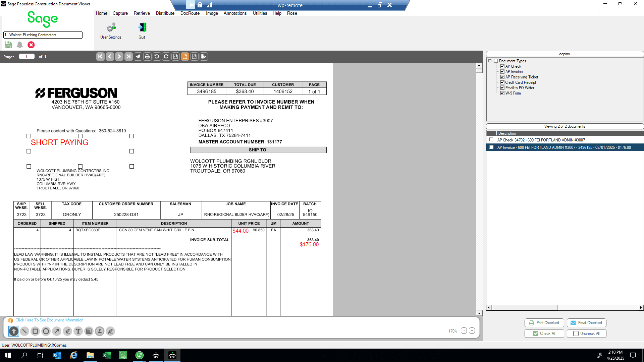This screenshot has width=644, height=362.
Task: Click the Uncheck All button
Action: (x=586, y=334)
